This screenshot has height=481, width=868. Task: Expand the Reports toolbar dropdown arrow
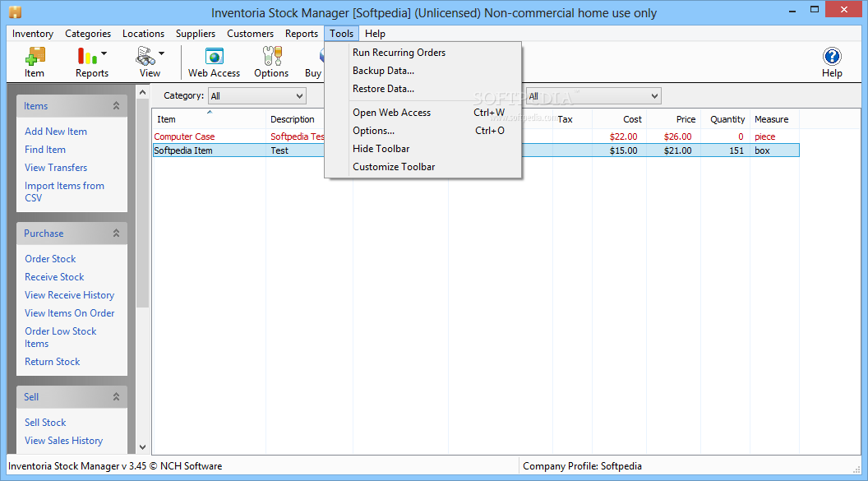click(x=104, y=53)
